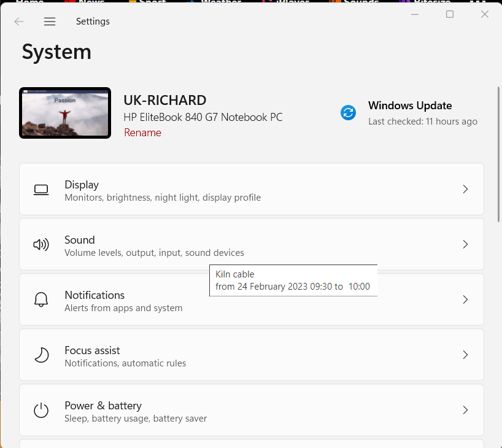Screen dimensions: 502x448
Task: Expand Sound settings chevron
Action: [465, 244]
